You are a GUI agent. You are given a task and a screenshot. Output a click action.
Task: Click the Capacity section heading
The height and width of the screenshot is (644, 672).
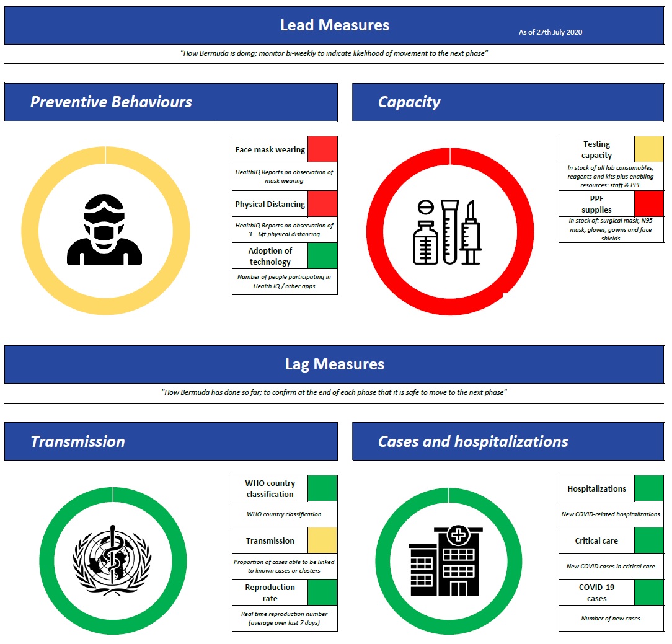coord(409,102)
